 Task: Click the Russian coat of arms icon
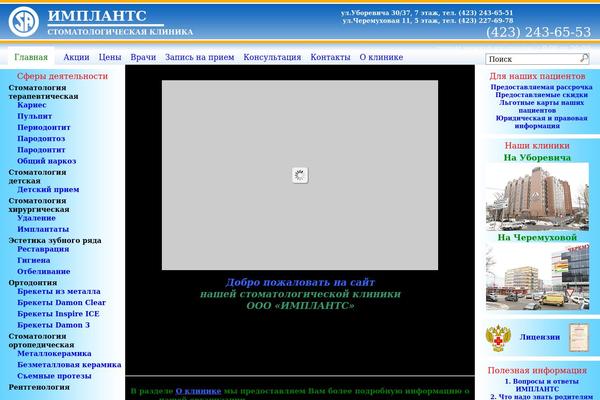[498, 338]
